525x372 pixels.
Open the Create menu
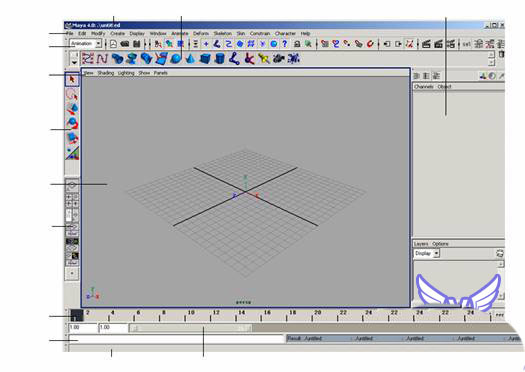(x=118, y=34)
